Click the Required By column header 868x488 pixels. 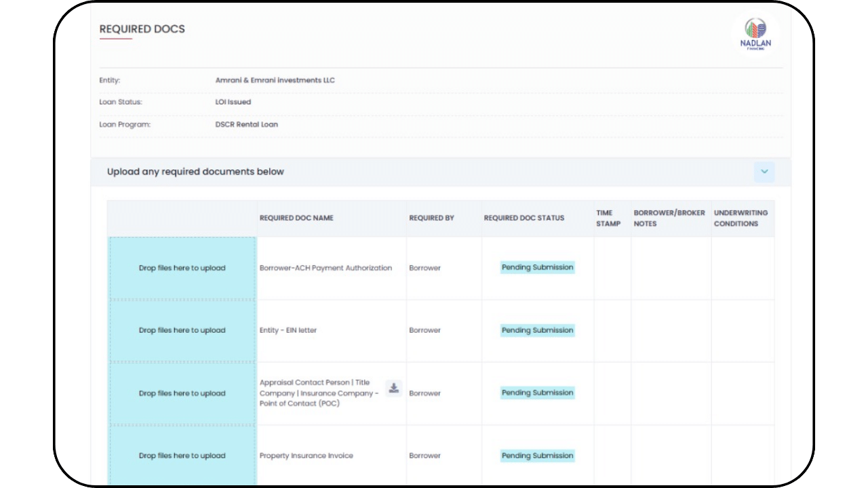(431, 218)
